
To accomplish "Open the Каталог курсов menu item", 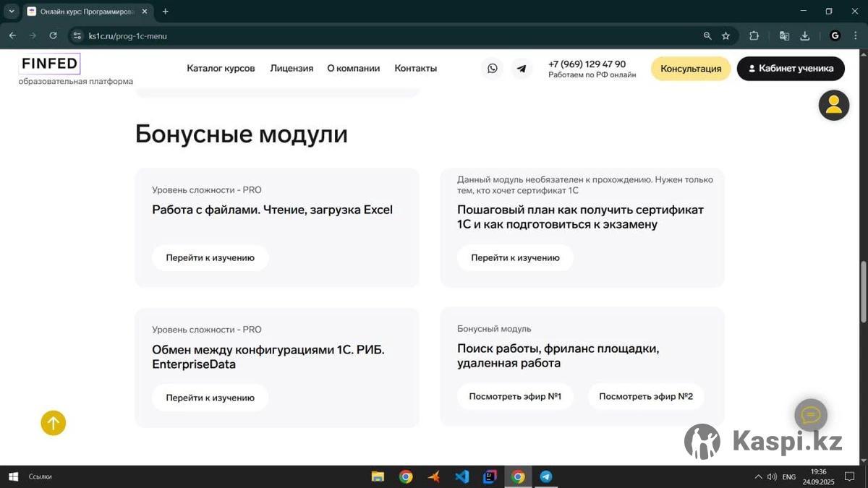I will click(221, 69).
